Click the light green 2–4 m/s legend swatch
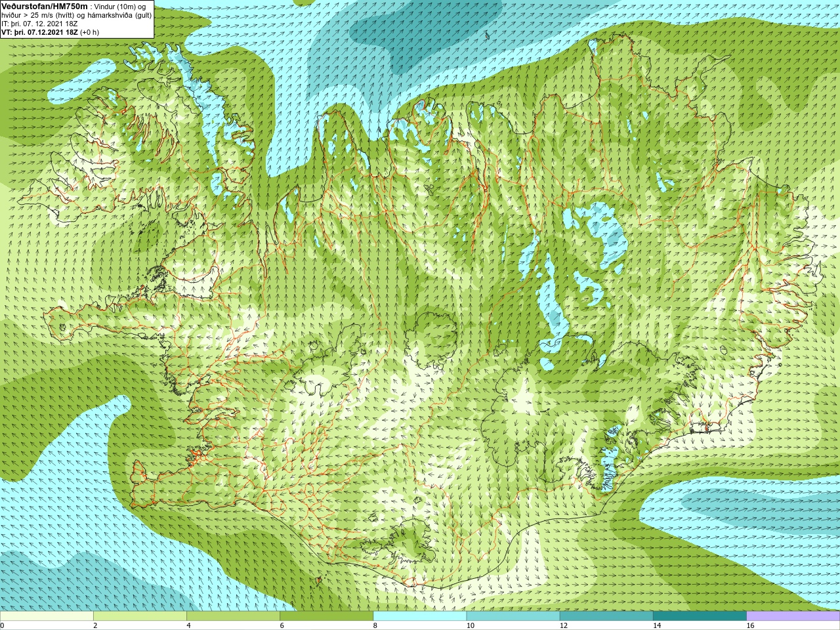Viewport: 840px width, 630px height. (140, 616)
